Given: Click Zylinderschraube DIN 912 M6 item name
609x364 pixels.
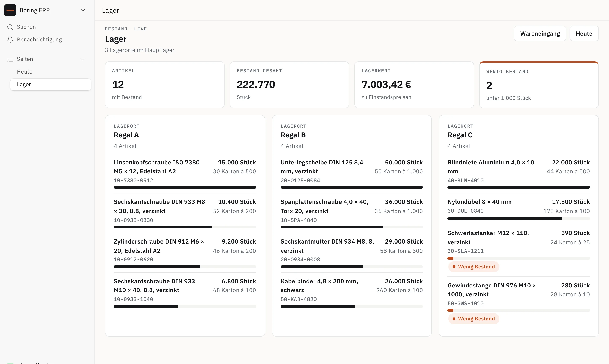Looking at the screenshot, I should [159, 246].
